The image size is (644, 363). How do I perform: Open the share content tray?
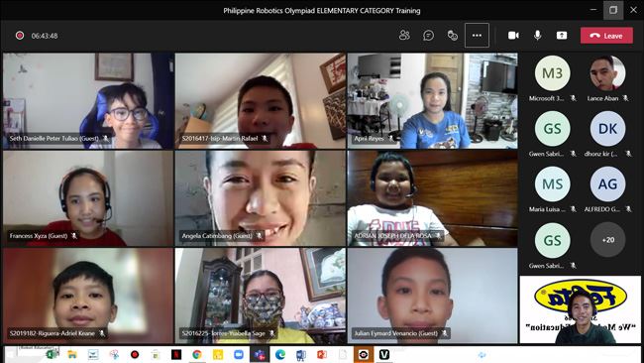tap(562, 36)
